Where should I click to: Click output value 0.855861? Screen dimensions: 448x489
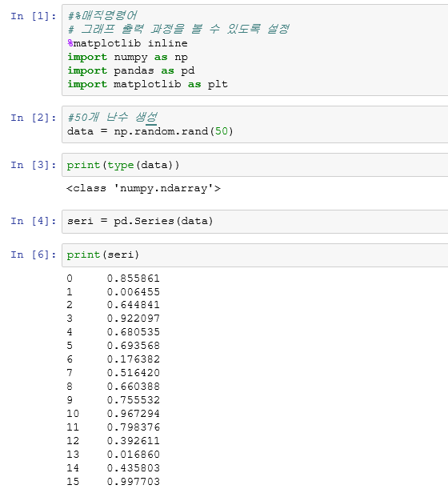click(x=134, y=279)
